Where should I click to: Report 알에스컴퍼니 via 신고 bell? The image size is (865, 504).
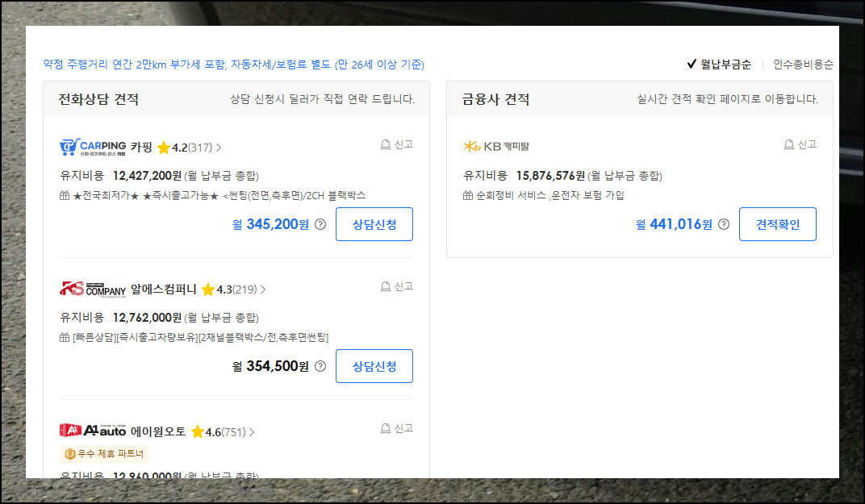397,286
